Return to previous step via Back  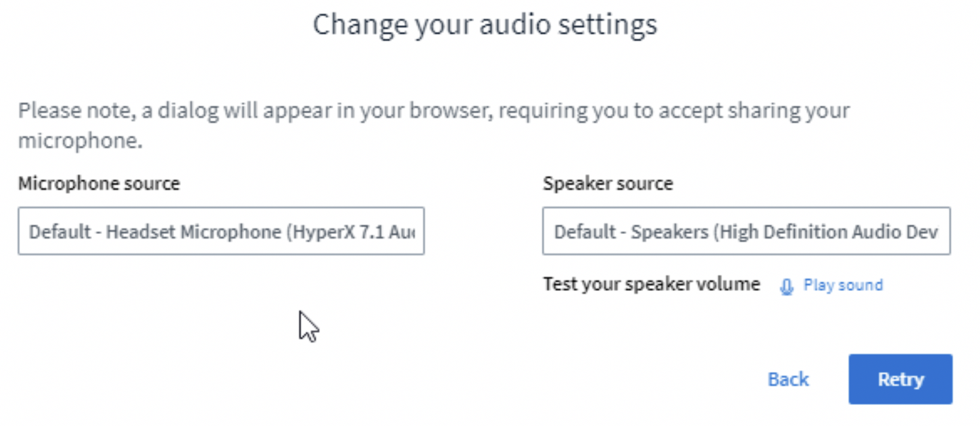point(788,379)
